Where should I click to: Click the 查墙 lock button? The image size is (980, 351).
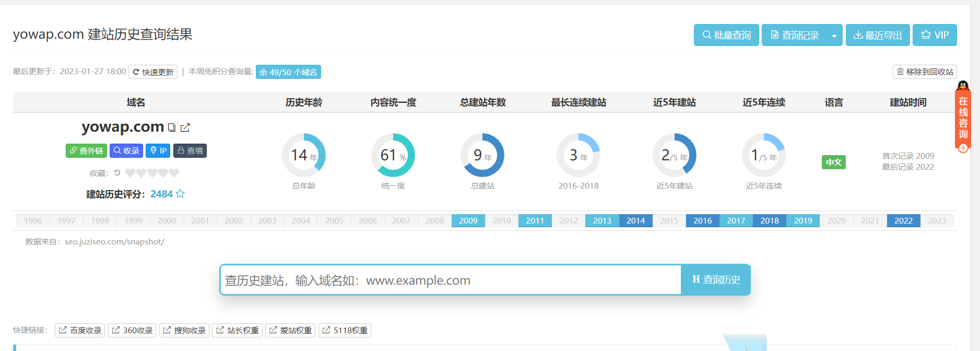point(190,150)
